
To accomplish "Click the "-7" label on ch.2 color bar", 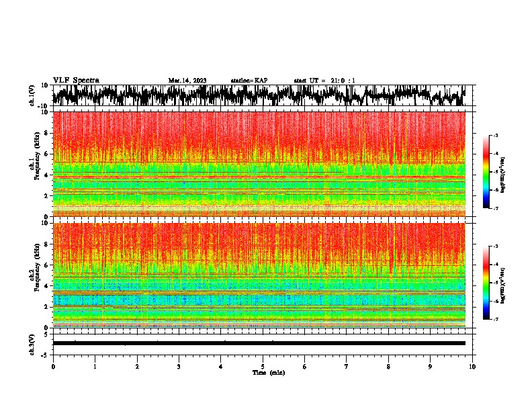I will click(x=495, y=320).
